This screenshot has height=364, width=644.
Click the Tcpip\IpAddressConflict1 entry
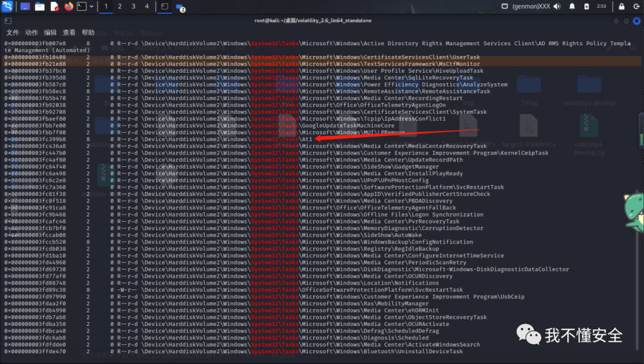pyautogui.click(x=404, y=119)
